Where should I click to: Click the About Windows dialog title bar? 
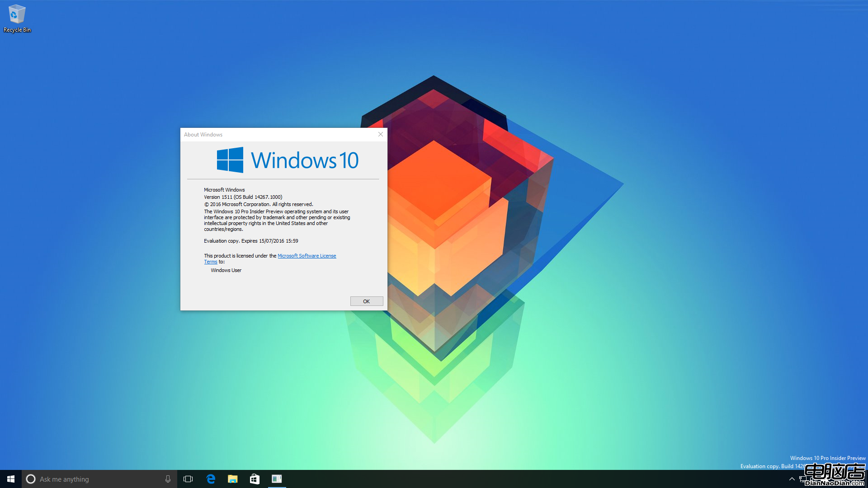pyautogui.click(x=284, y=134)
